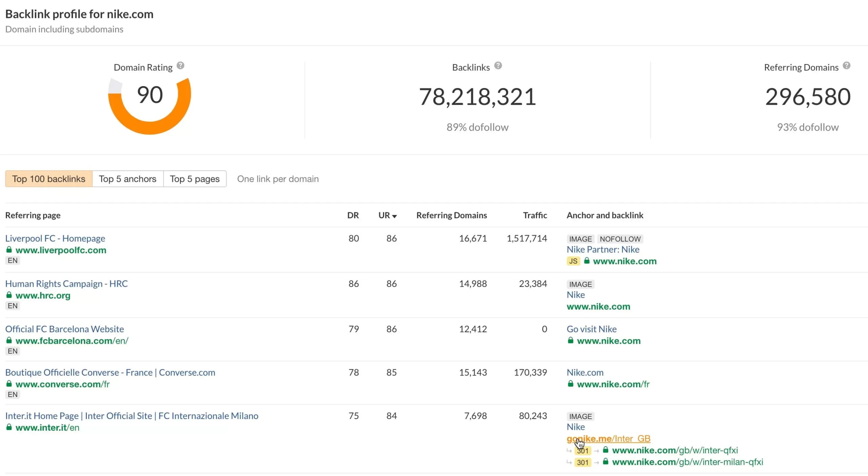Click the Backlinks help question icon
868x476 pixels.
(x=498, y=65)
